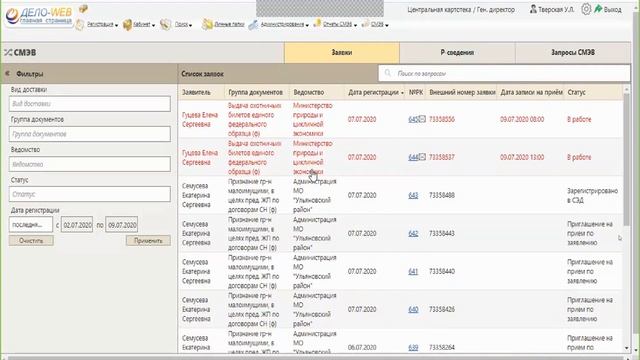
Task: Click 'Центральная картотека / Ген. директор' text
Action: [461, 9]
